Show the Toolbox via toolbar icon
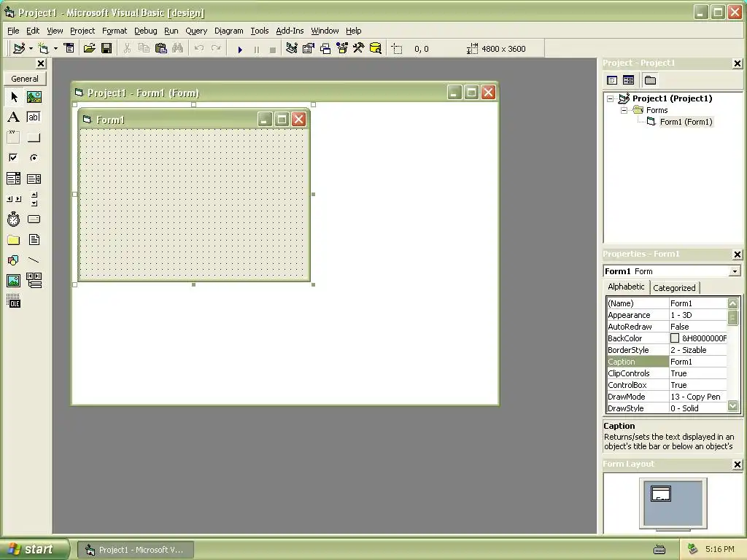This screenshot has width=747, height=560. point(359,48)
